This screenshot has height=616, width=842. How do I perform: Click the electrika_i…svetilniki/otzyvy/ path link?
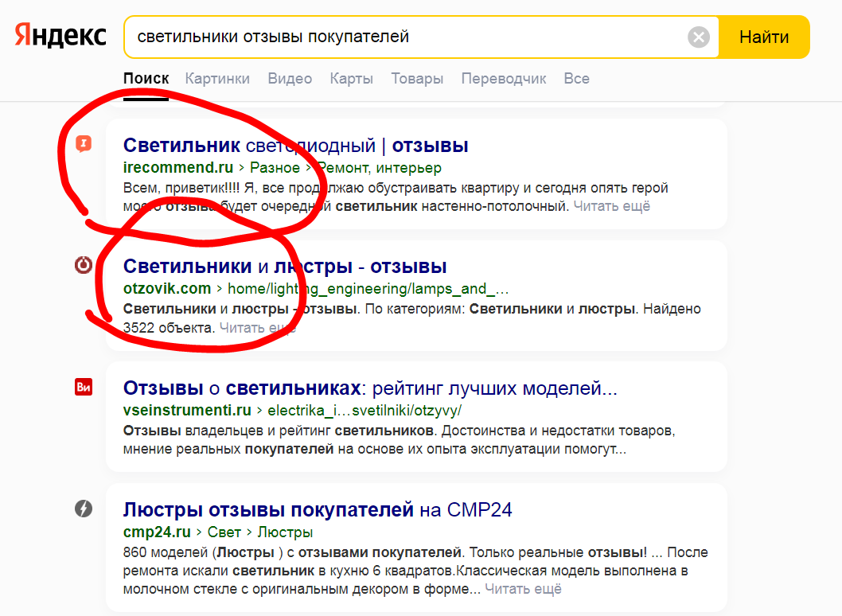(364, 411)
